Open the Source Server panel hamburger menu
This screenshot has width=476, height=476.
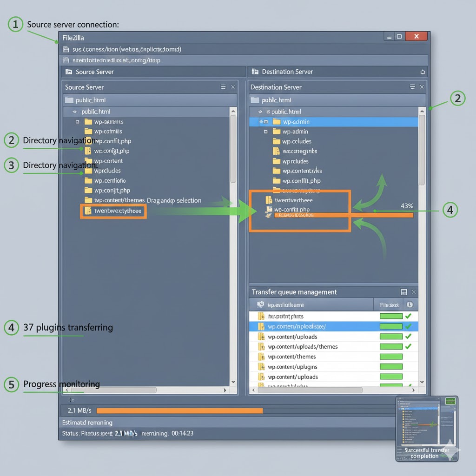click(x=223, y=87)
